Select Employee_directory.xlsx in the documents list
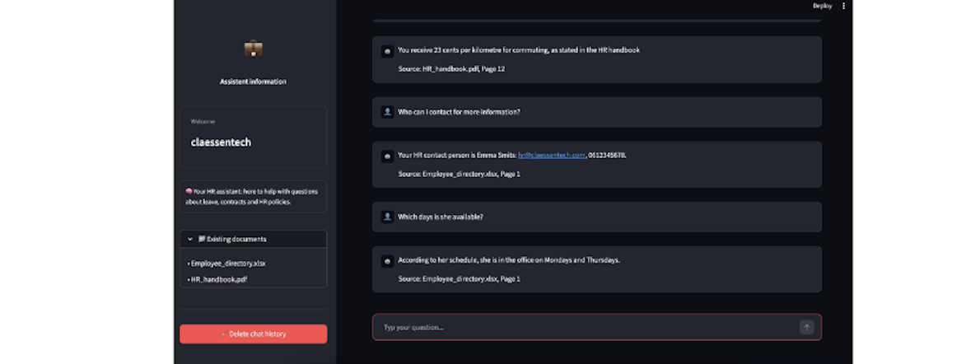The width and height of the screenshot is (980, 364). click(228, 264)
